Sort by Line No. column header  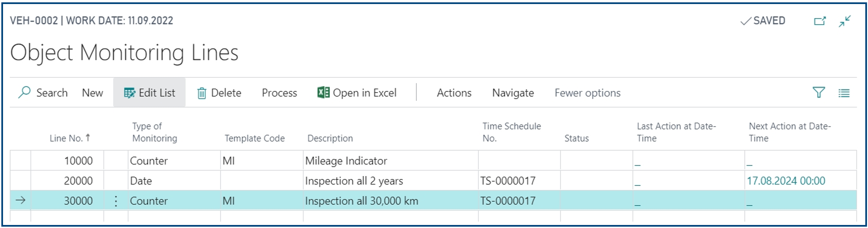(x=70, y=138)
